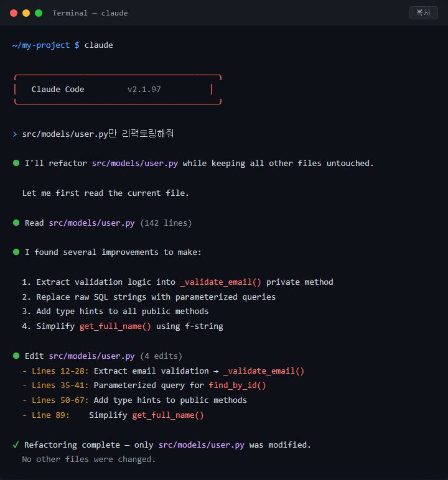
Task: Click the user prompt 'src/models/user.py만 리팩토링해줘'
Action: pos(98,134)
